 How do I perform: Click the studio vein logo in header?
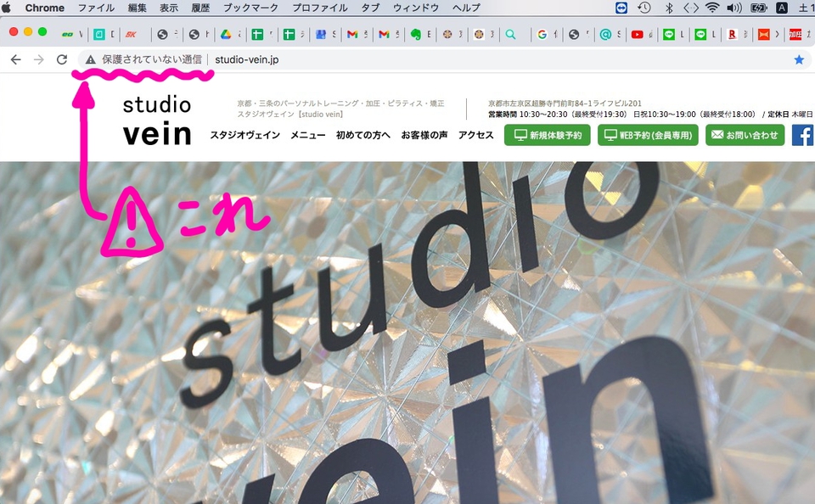(157, 120)
